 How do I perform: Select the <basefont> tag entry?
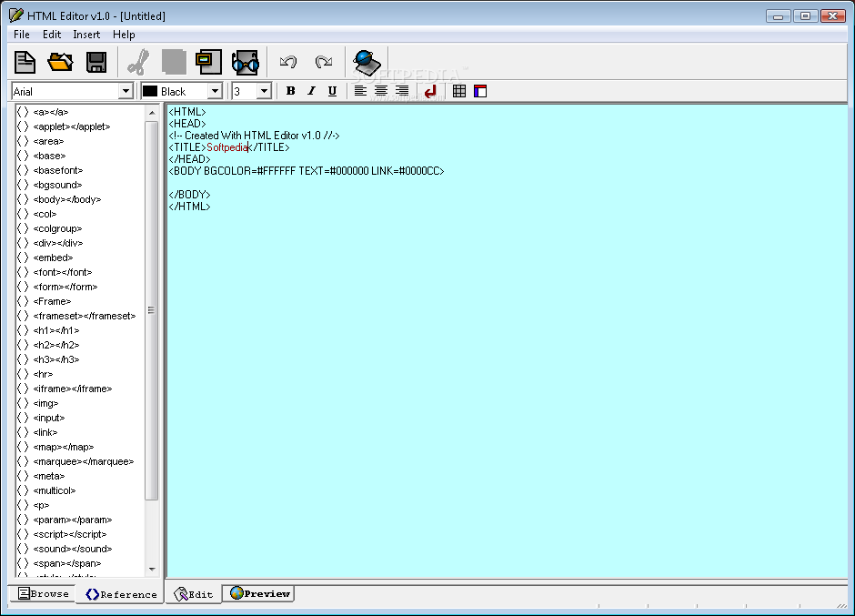click(58, 170)
